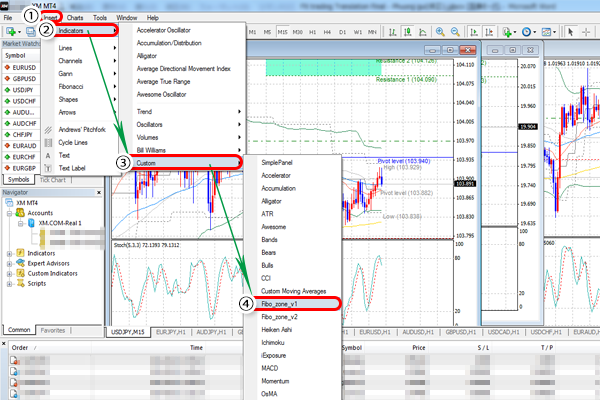Switch chart to D1 timeframe
This screenshot has width=600, height=400.
point(342,32)
